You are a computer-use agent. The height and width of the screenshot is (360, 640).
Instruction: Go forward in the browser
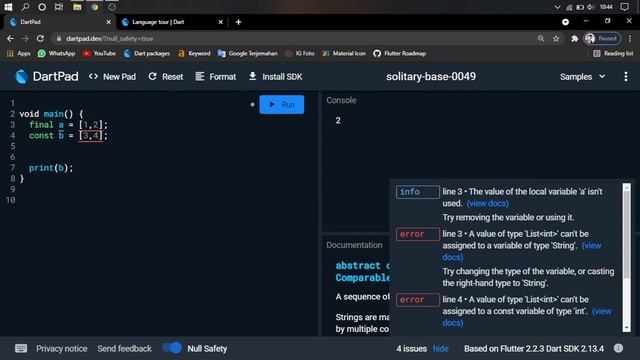25,38
